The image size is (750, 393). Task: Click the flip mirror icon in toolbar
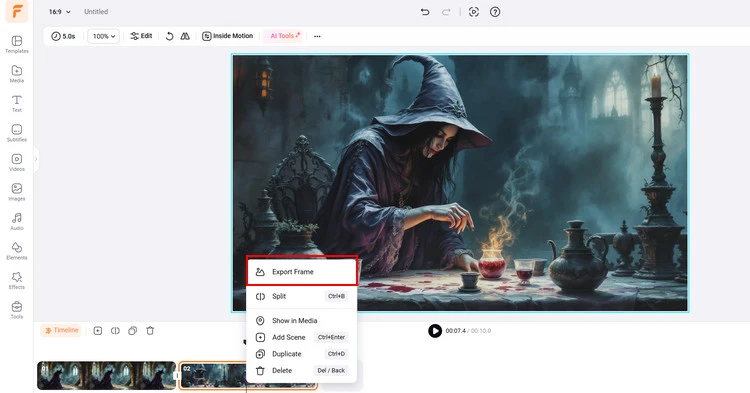(x=185, y=36)
